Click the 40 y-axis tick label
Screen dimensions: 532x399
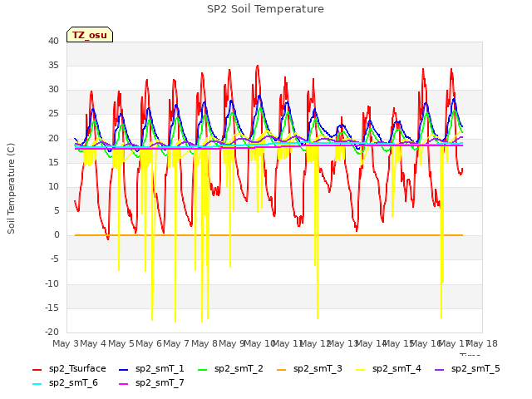[53, 41]
